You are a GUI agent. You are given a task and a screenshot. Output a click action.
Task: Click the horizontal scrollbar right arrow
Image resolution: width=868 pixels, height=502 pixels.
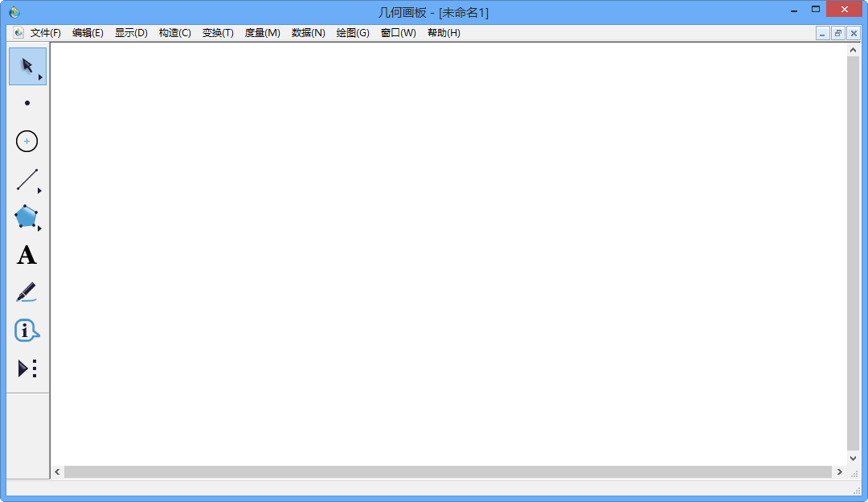840,472
